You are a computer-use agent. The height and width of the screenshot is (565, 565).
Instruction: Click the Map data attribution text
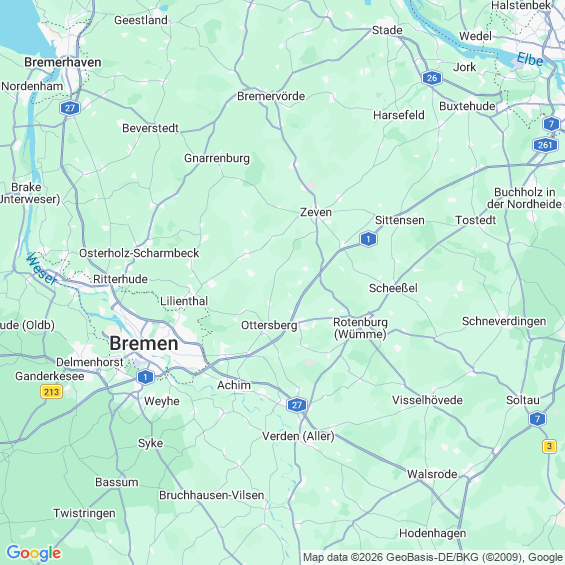tap(433, 557)
